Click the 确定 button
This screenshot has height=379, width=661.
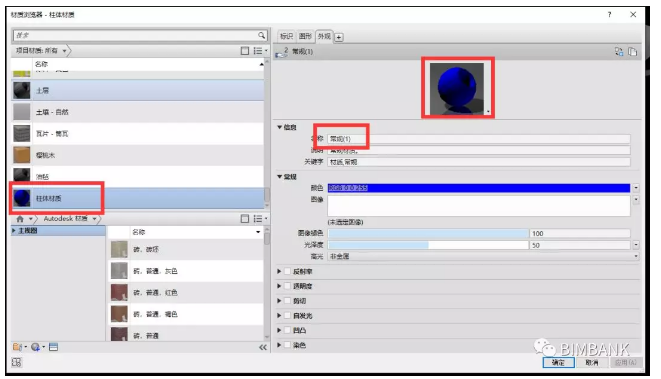point(558,363)
